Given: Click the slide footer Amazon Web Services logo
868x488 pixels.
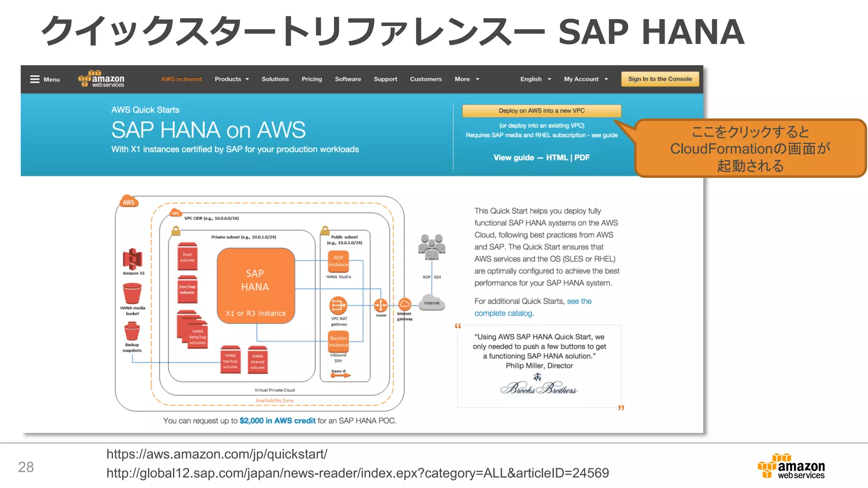Looking at the screenshot, I should [791, 466].
